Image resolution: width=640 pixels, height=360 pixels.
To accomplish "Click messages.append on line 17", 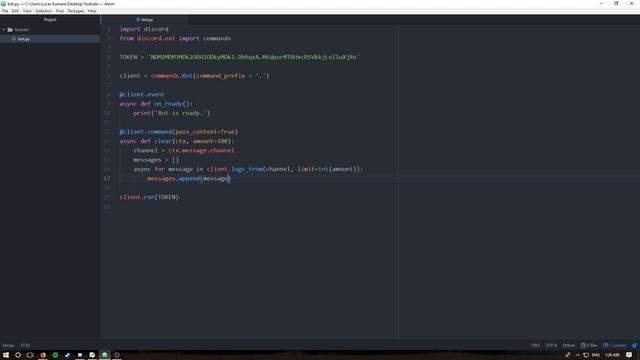I will (x=173, y=178).
